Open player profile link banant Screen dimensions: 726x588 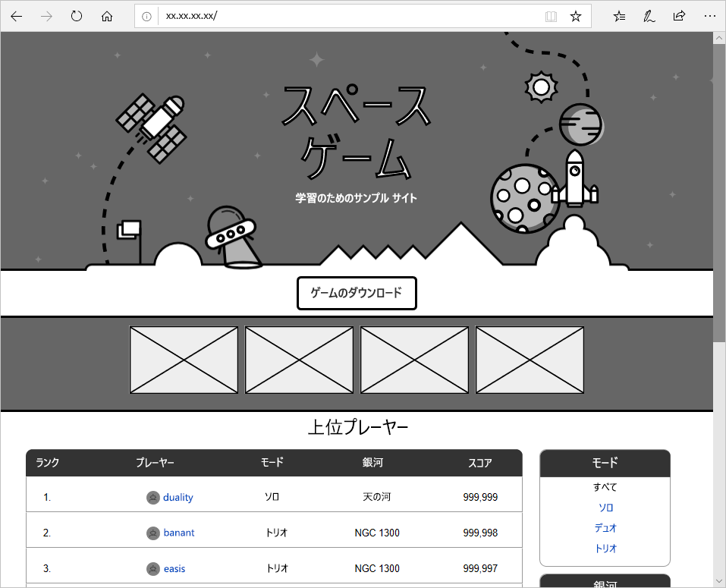click(179, 533)
